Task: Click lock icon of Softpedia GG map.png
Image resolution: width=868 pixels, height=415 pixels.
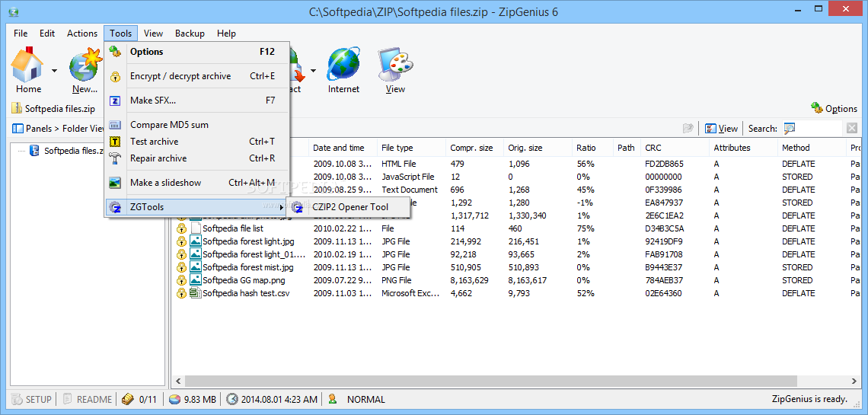Action: pos(181,280)
